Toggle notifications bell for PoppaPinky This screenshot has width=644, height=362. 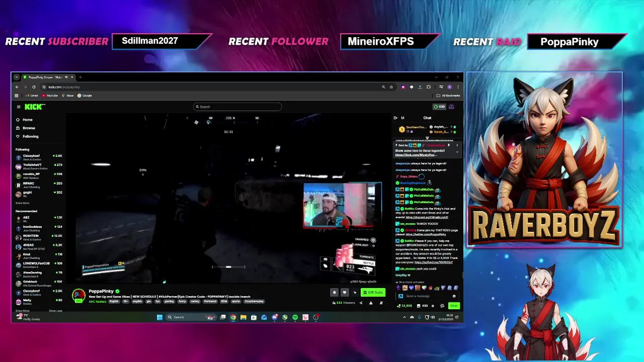334,292
